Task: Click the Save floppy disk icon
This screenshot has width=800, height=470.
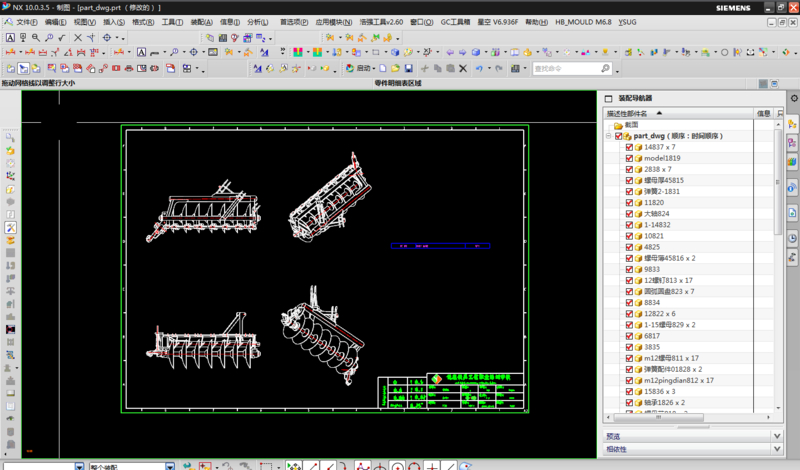Action: pos(409,68)
